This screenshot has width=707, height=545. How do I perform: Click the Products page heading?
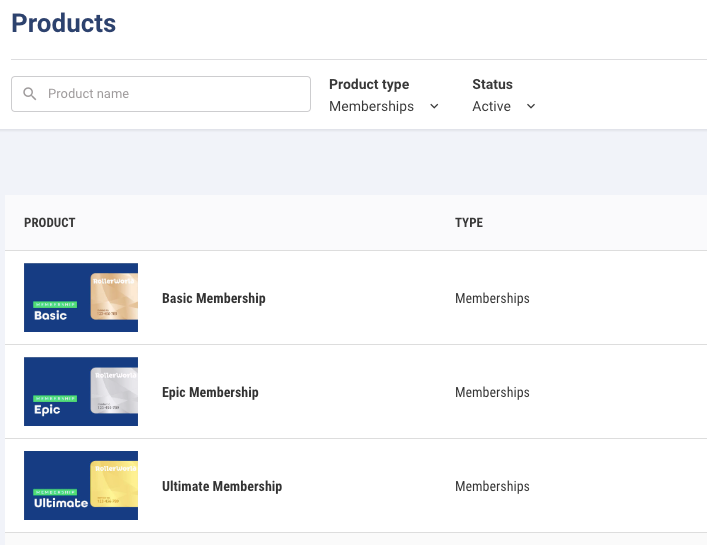click(x=64, y=23)
